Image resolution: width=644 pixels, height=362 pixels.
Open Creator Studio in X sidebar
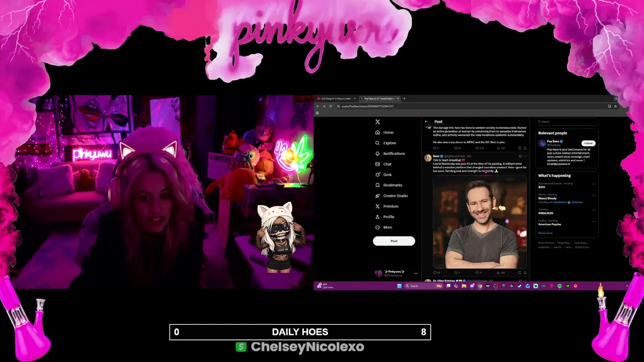click(391, 196)
